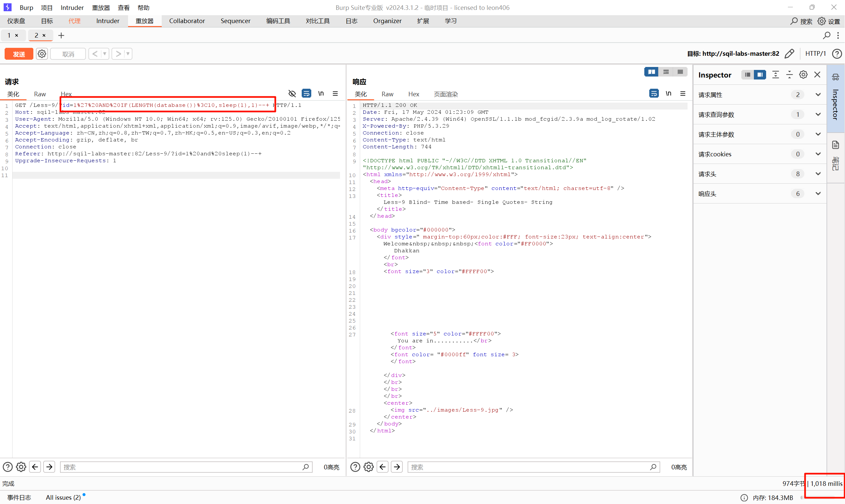Screen dimensions: 845x504
Task: Toggle \n newline display in response
Action: pos(668,93)
